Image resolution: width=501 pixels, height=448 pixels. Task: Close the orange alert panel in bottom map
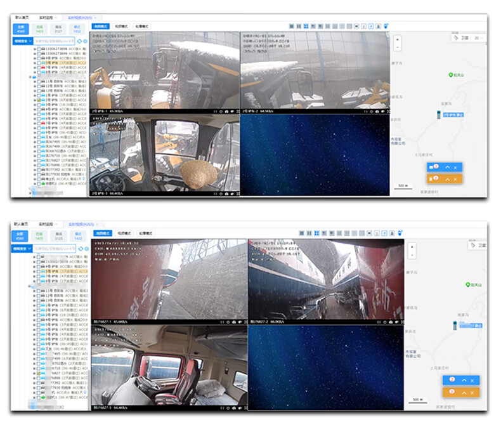(472, 393)
